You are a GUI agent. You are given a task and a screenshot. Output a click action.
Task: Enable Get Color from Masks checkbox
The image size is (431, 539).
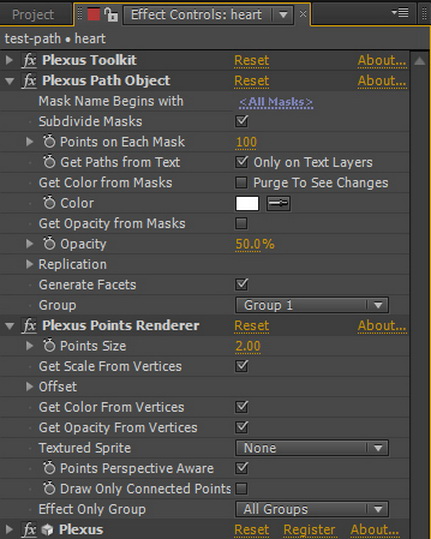[241, 183]
